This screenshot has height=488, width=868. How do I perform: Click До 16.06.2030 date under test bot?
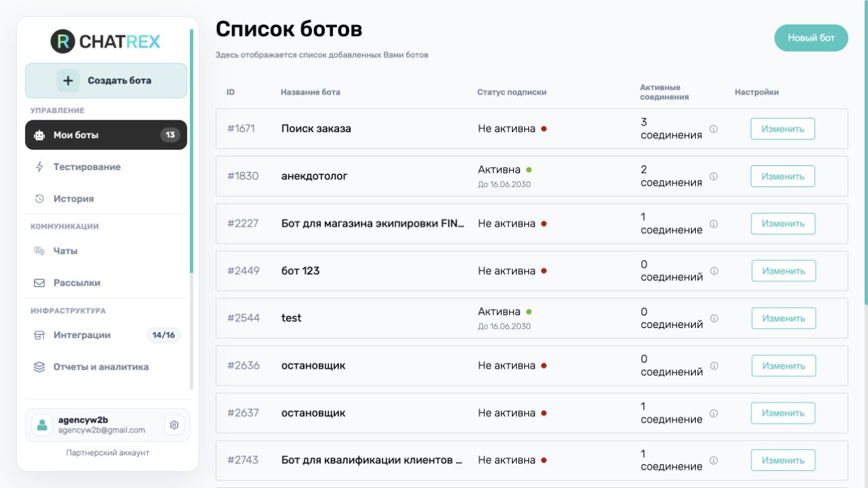pyautogui.click(x=504, y=326)
